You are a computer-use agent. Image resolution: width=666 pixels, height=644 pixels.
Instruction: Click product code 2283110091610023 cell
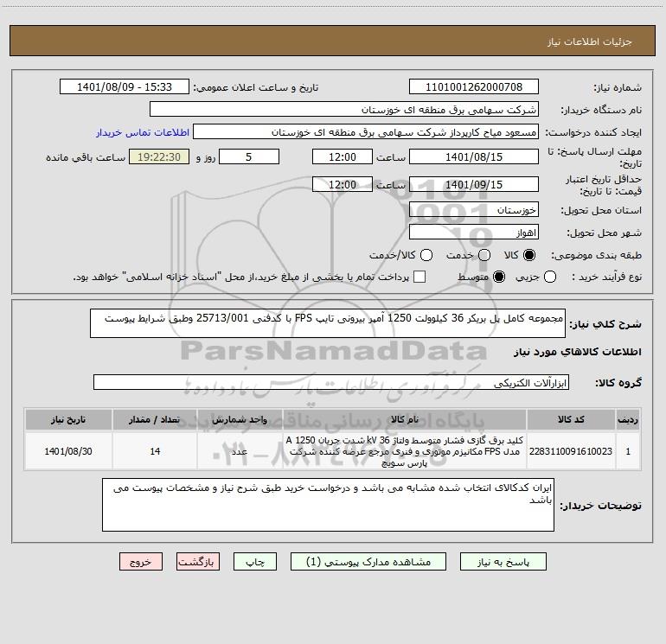[571, 451]
